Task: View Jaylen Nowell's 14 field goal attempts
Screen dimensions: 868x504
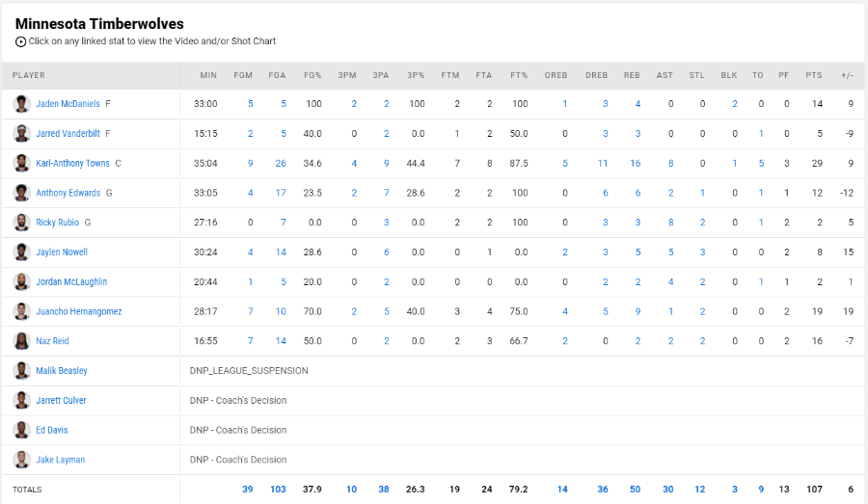Action: pyautogui.click(x=281, y=252)
